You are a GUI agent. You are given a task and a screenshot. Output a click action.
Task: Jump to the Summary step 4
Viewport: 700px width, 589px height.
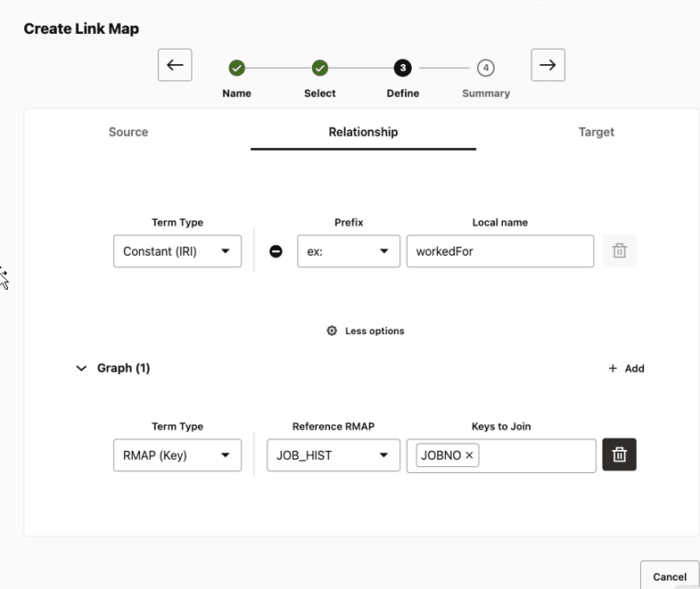[485, 69]
